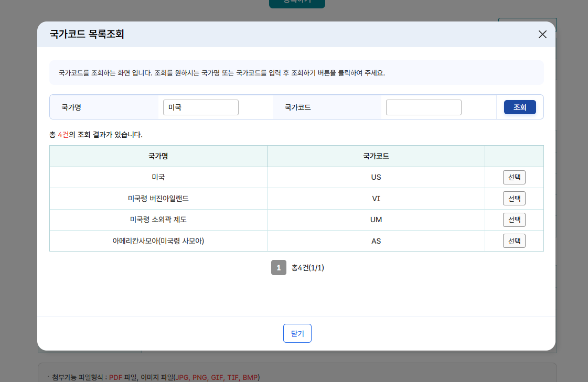Image resolution: width=588 pixels, height=382 pixels.
Task: Select 미국령 버진아일랜드 with its 선택 button
Action: (x=514, y=198)
